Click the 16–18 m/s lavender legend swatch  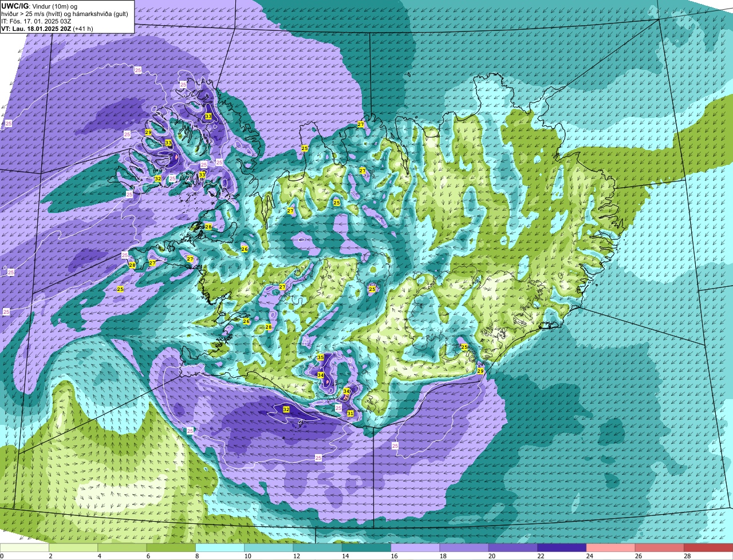pos(415,548)
